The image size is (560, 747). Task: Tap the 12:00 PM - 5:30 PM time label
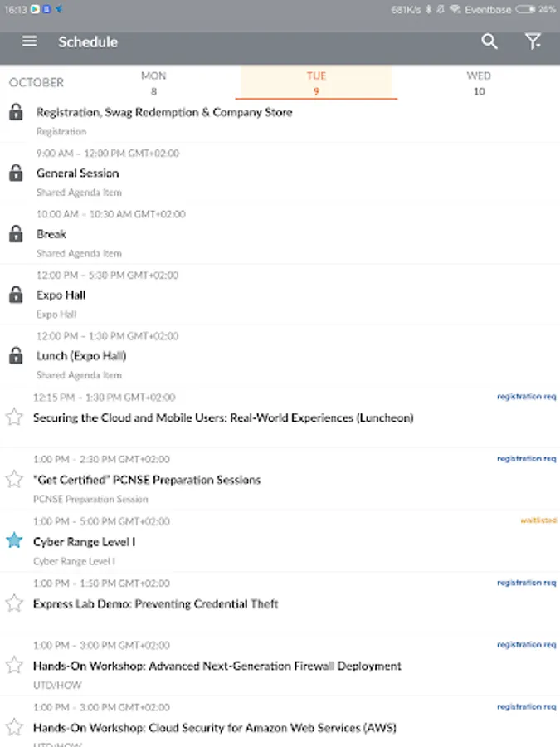point(107,275)
